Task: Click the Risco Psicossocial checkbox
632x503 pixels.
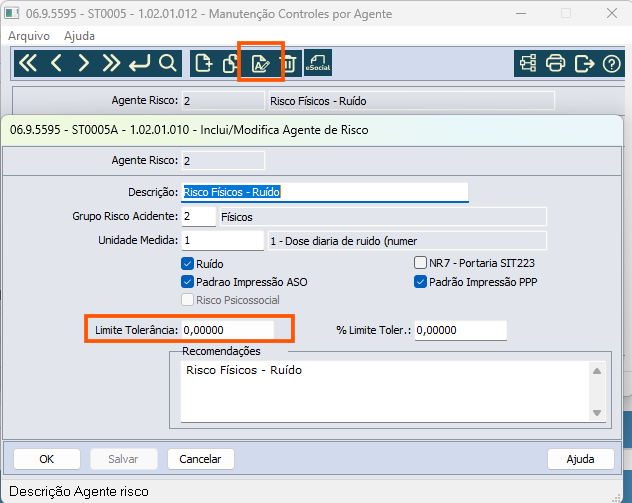Action: 187,300
